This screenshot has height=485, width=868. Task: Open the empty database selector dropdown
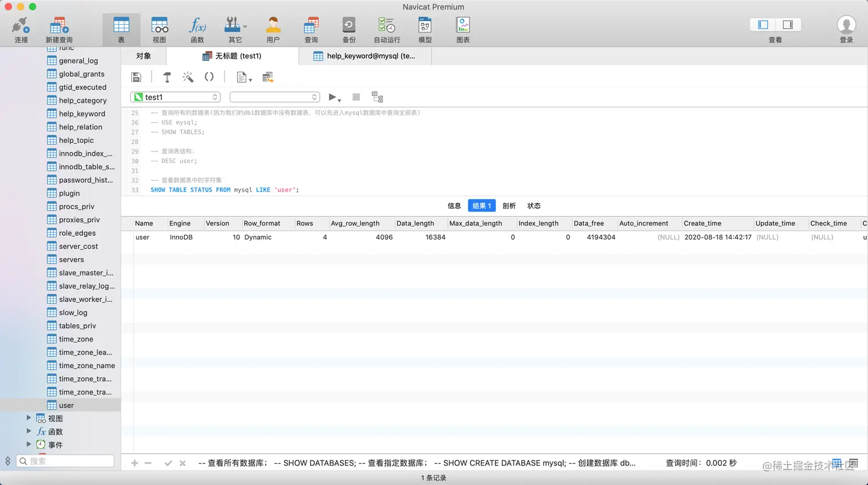(274, 97)
